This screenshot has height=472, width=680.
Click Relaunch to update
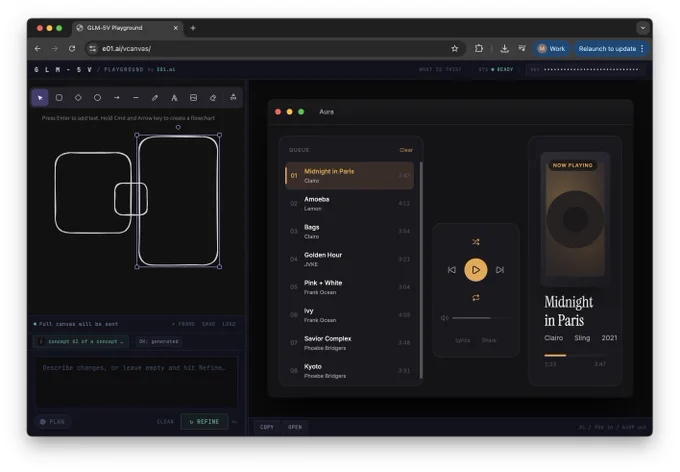click(607, 49)
